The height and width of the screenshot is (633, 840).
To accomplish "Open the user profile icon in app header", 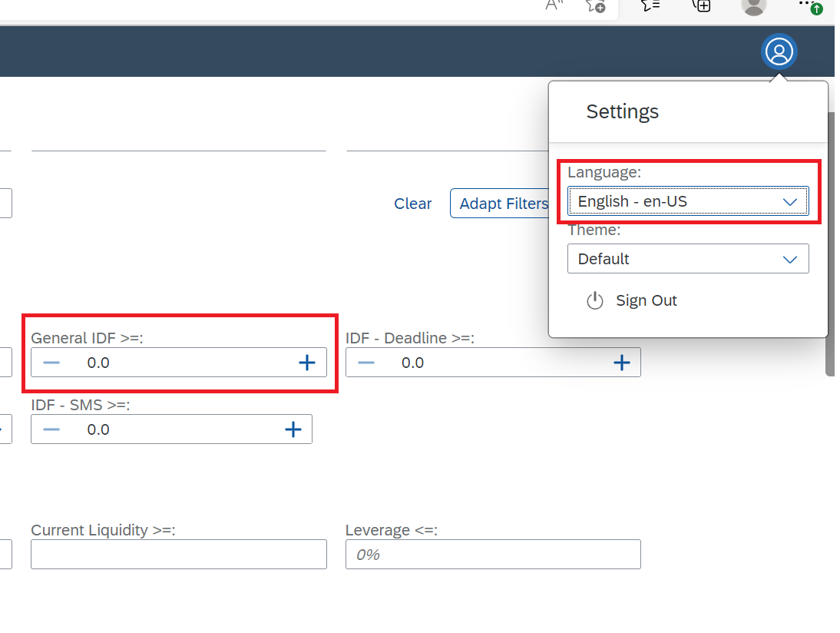I will tap(779, 51).
